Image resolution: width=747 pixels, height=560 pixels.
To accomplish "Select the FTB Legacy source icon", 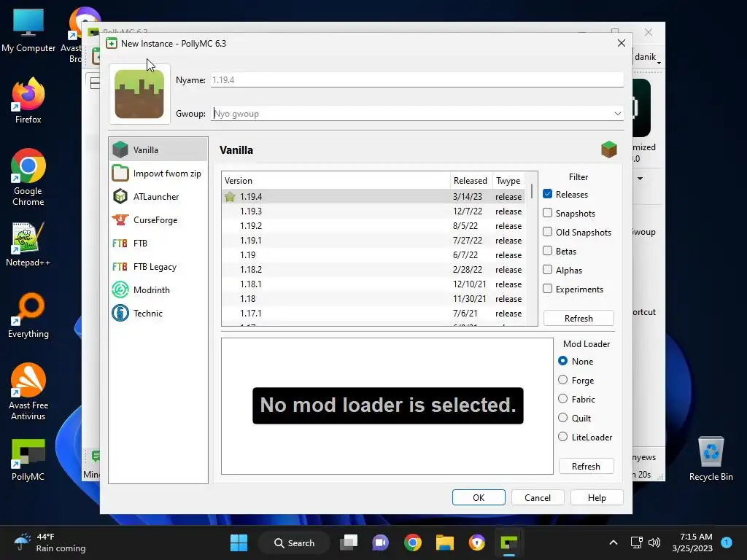I will 120,266.
